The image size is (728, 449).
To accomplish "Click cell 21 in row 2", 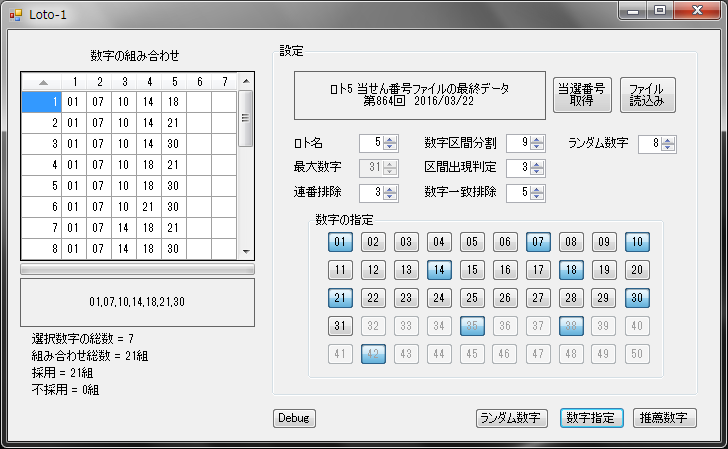I will click(174, 123).
